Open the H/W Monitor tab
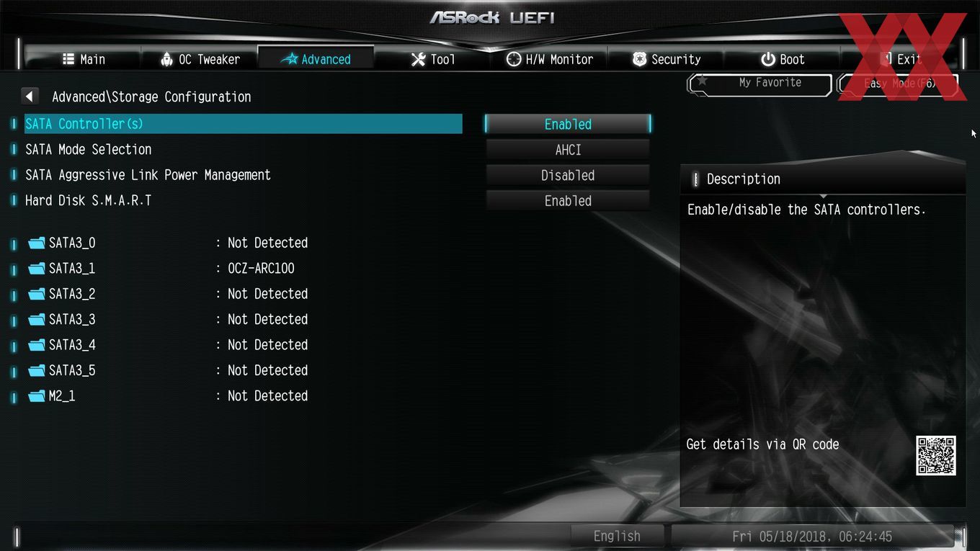The width and height of the screenshot is (980, 551). (x=550, y=59)
